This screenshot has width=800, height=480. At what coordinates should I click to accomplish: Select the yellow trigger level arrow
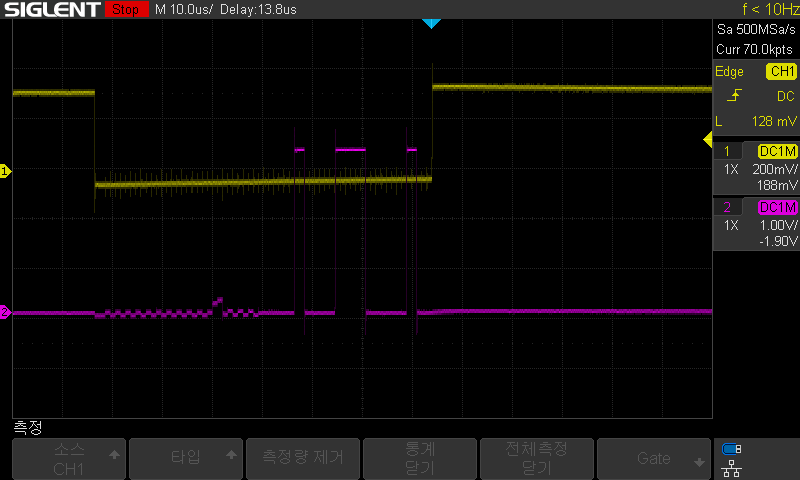coord(708,139)
